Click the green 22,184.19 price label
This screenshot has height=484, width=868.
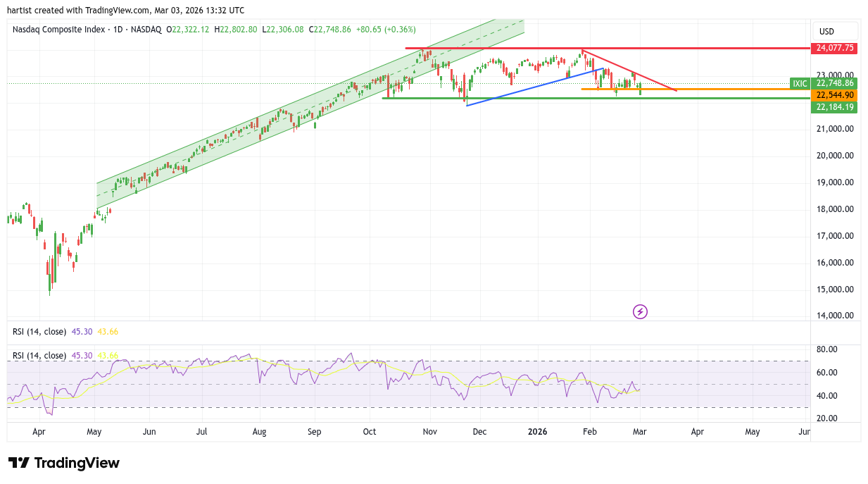834,107
